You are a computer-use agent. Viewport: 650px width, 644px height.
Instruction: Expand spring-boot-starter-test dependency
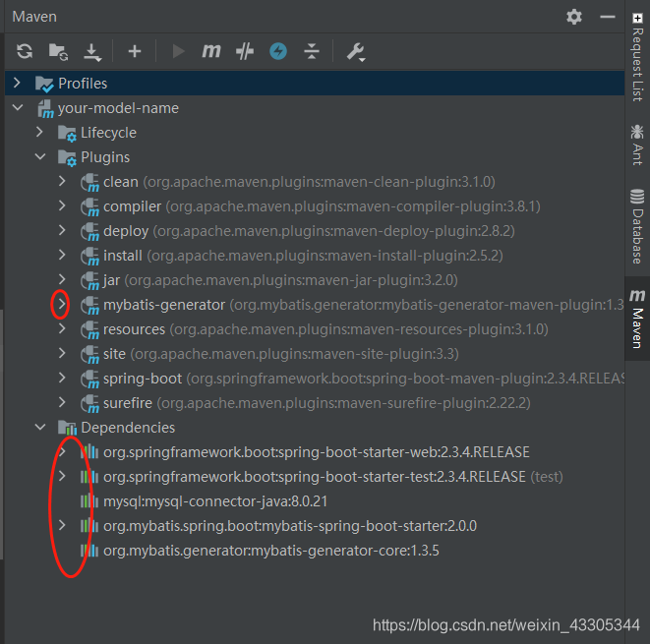[x=62, y=476]
